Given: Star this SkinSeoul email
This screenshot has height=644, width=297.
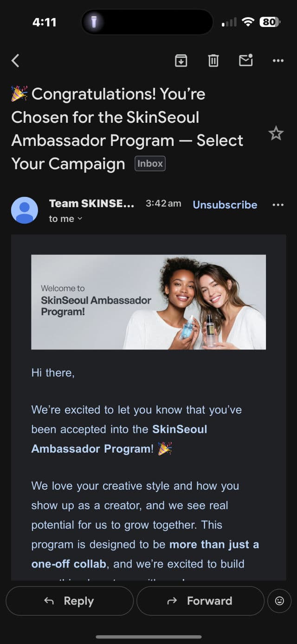Looking at the screenshot, I should [x=276, y=133].
